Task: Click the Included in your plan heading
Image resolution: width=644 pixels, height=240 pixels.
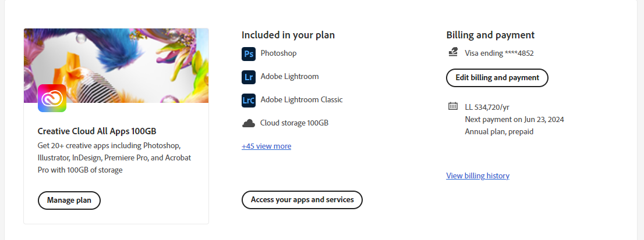Action: point(288,35)
